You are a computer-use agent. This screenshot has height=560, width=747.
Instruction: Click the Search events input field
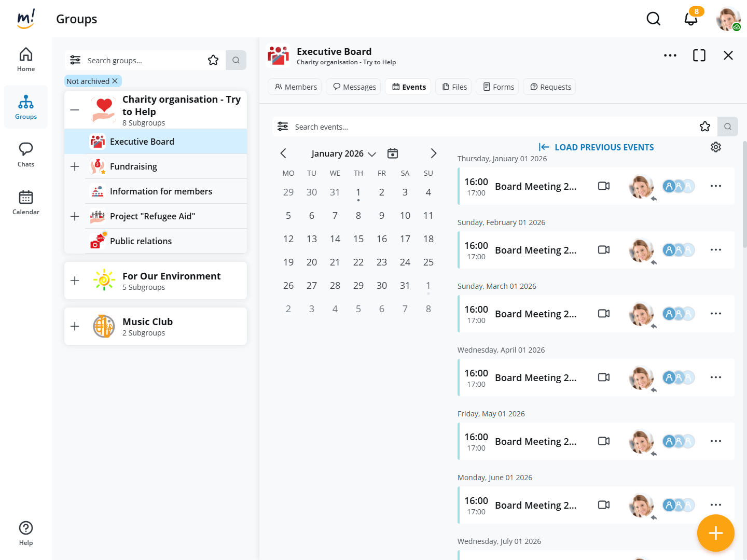point(488,127)
